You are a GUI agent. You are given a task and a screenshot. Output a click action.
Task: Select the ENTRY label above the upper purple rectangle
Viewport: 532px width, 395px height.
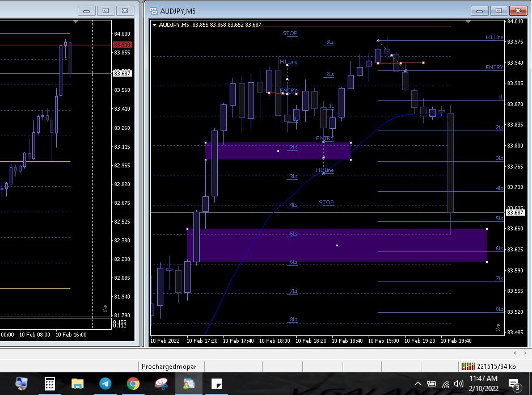[x=324, y=138]
